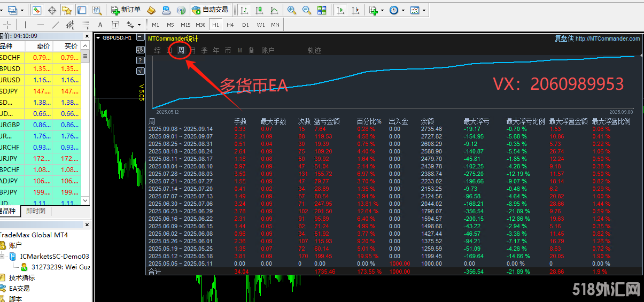Toggle chart auto scroll icon
Viewport: 644px width, 302px height.
(x=340, y=10)
